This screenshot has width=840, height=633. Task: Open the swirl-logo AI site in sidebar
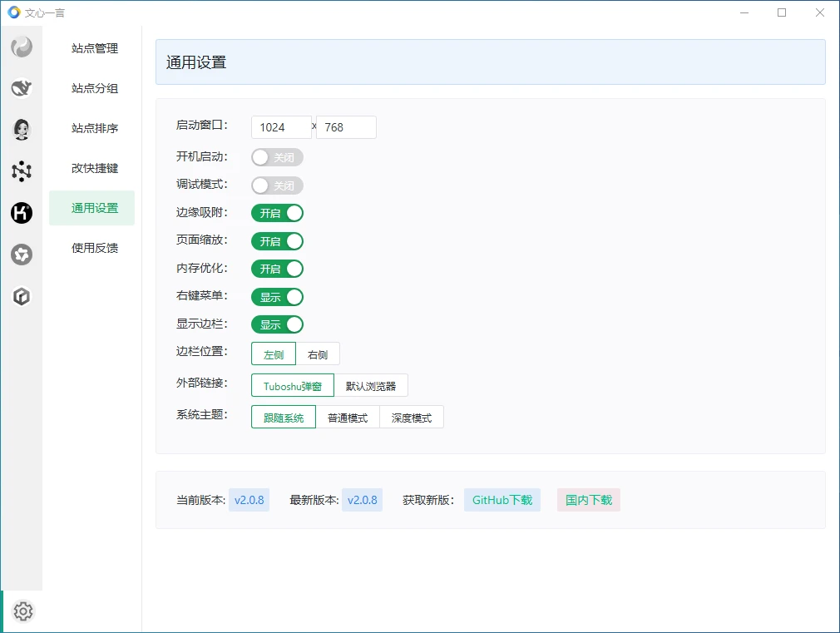(22, 47)
